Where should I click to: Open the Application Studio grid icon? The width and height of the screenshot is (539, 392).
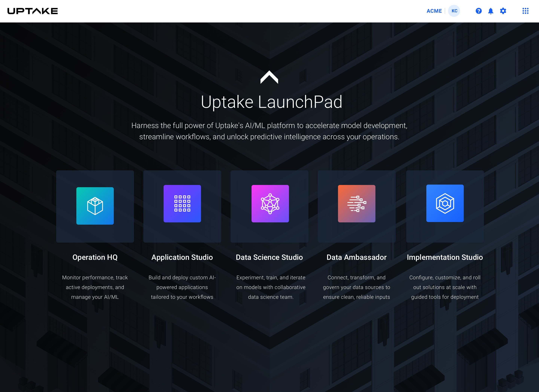tap(182, 203)
